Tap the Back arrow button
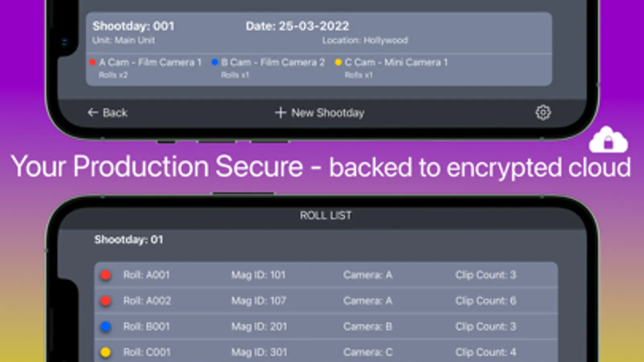Screen dimensions: 644x362 pos(107,113)
